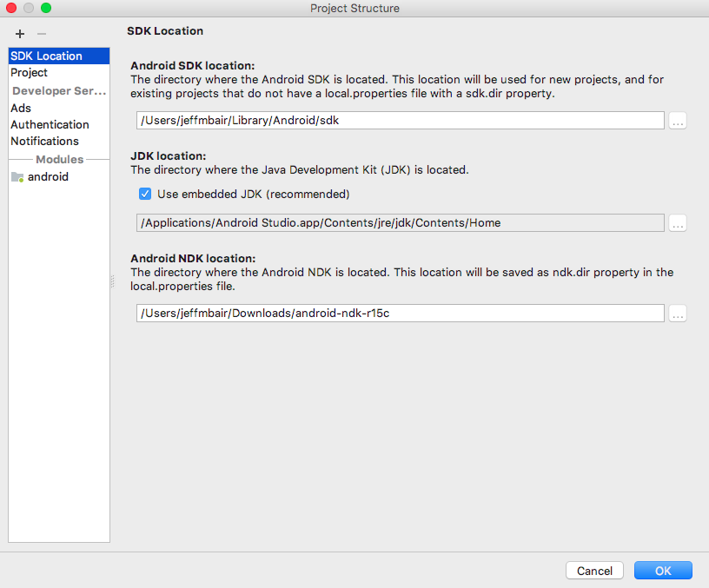This screenshot has height=588, width=709.
Task: Confirm settings with OK button
Action: [x=663, y=571]
